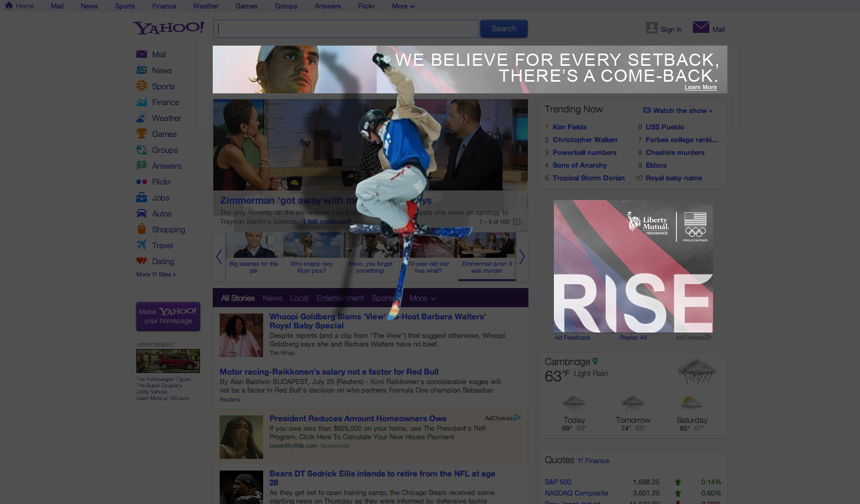The image size is (860, 504).
Task: Select the Games trophy icon
Action: point(141,134)
